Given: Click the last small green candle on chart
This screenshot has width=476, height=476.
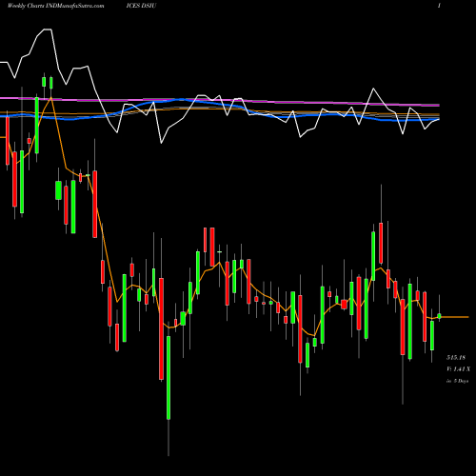Looking at the screenshot, I should pos(439,316).
